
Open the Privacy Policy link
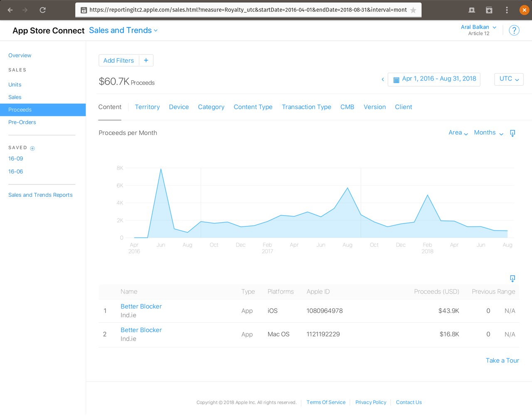tap(371, 402)
